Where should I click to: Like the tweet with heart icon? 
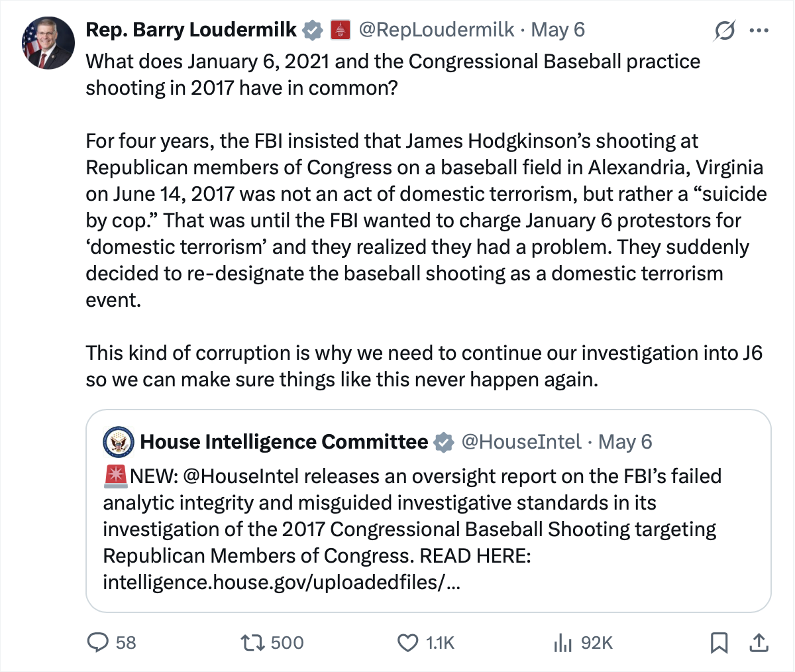tap(407, 642)
